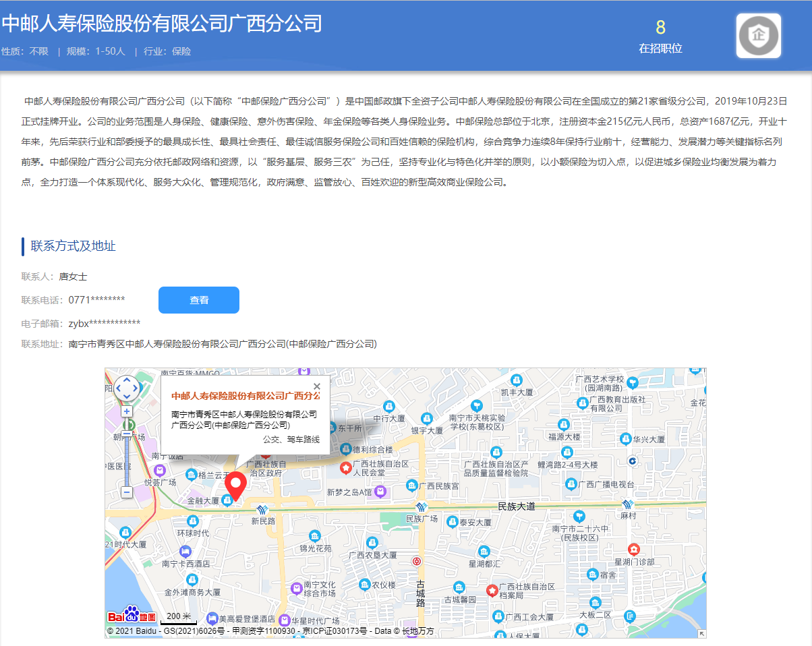Click the 新梦之岛A馆 shopping icon
Image resolution: width=812 pixels, height=646 pixels.
pos(380,492)
